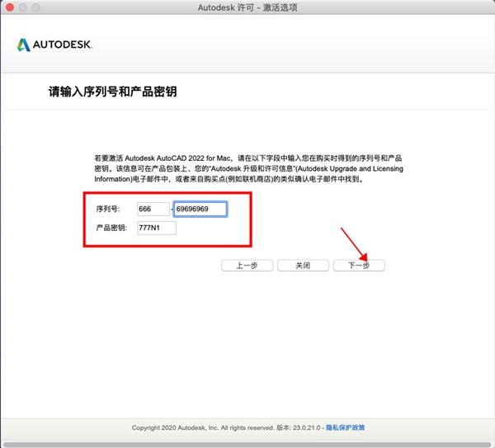
Task: Click the 下一步 button
Action: (x=359, y=265)
